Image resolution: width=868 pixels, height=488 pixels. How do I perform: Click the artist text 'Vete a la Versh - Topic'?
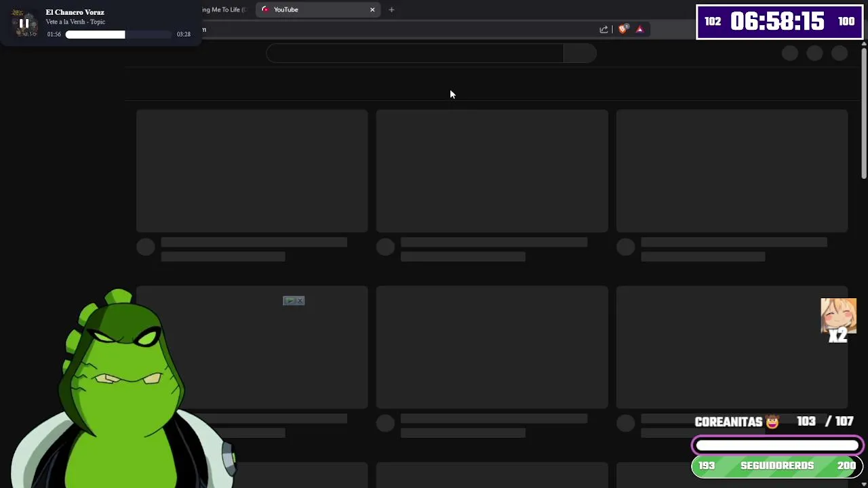pos(75,22)
